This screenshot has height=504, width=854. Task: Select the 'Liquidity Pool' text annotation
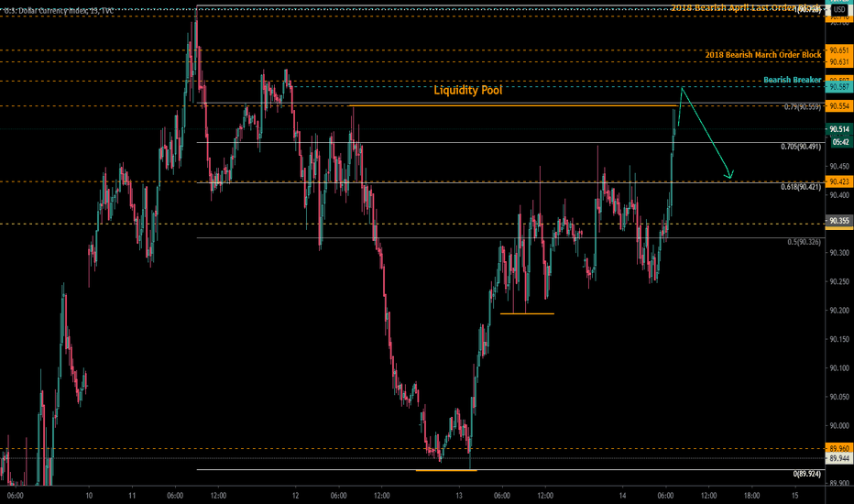pos(468,91)
